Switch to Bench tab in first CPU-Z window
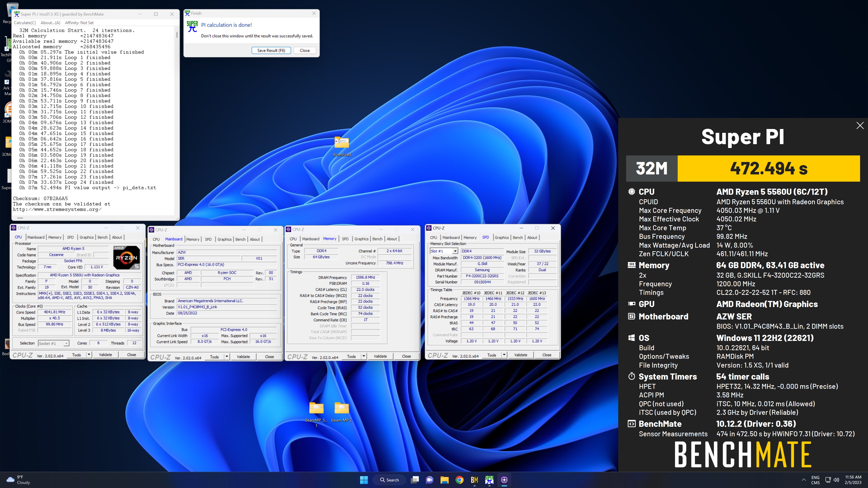The image size is (868, 488). 102,237
